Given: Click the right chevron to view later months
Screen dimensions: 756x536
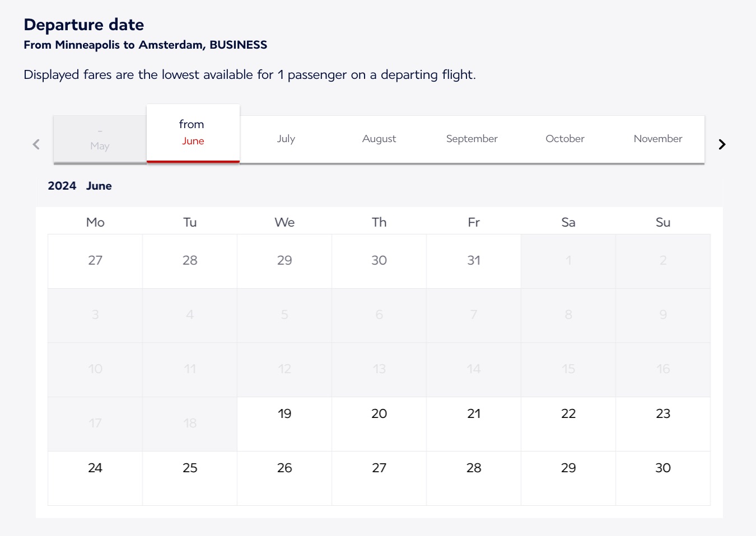Looking at the screenshot, I should pyautogui.click(x=722, y=144).
